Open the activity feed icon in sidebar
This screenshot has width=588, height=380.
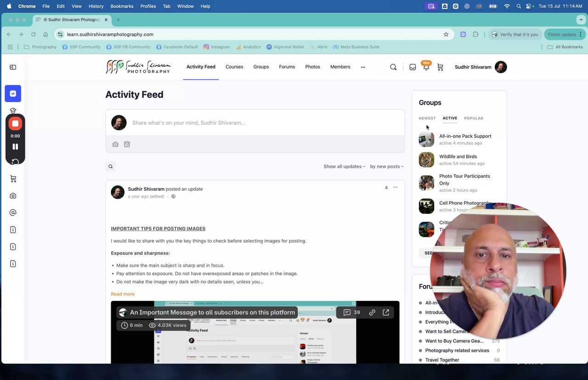pyautogui.click(x=13, y=93)
